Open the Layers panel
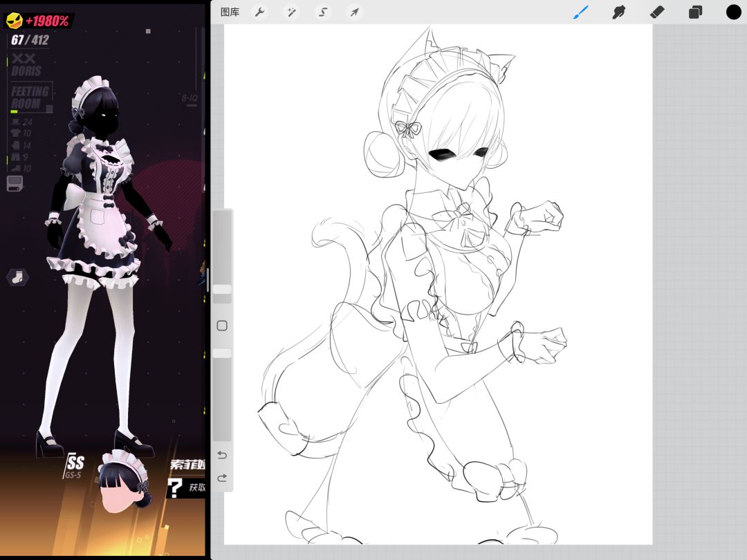747x560 pixels. [695, 12]
